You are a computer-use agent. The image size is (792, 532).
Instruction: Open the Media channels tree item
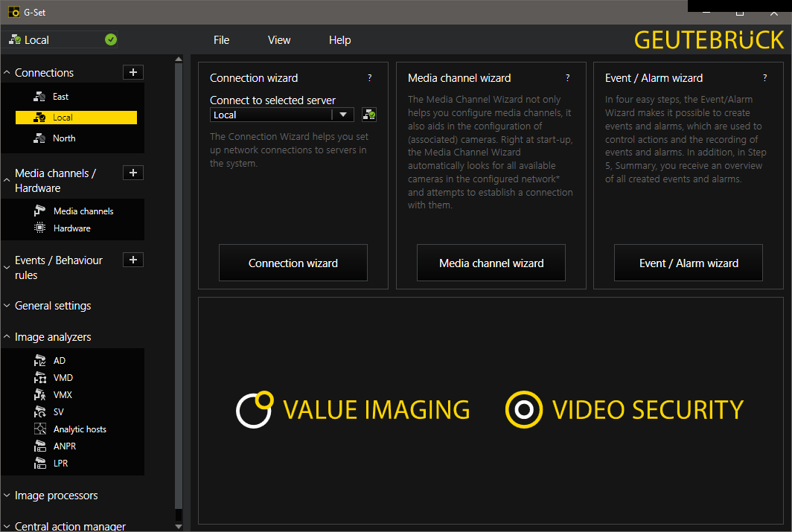pos(83,211)
